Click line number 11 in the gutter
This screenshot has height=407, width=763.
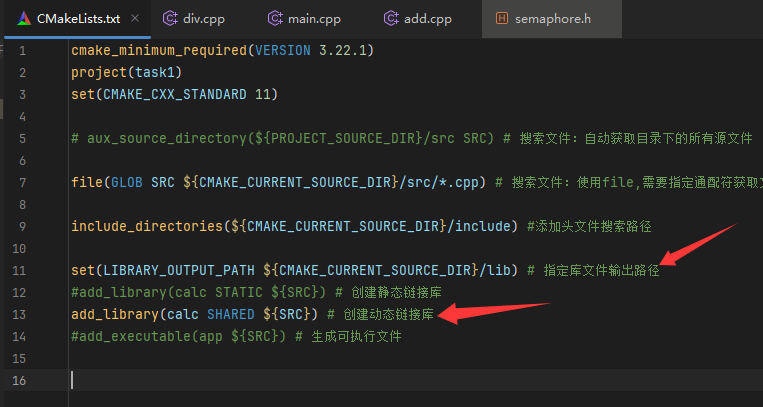pyautogui.click(x=21, y=271)
